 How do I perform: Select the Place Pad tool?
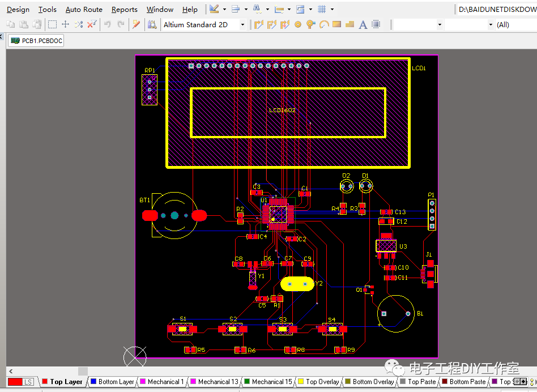298,24
